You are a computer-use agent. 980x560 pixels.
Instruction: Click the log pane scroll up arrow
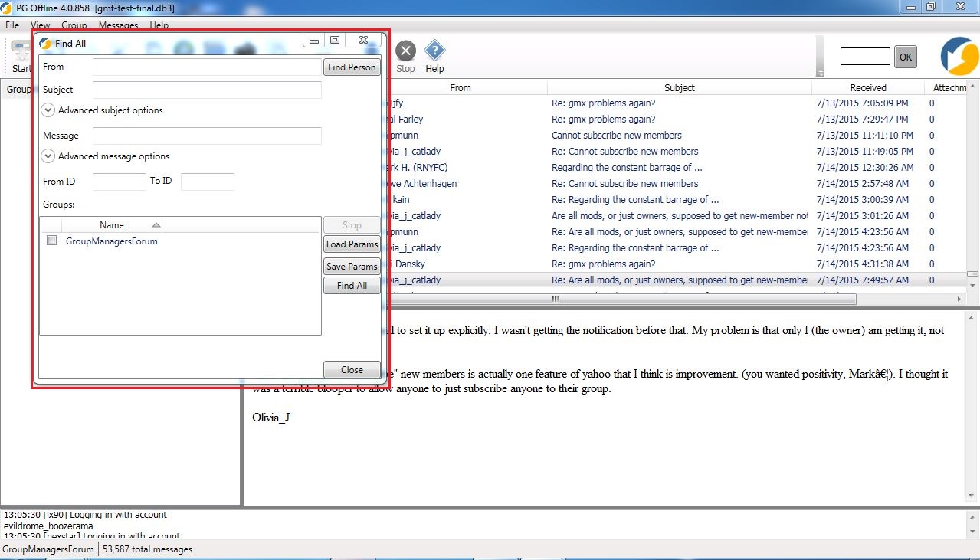point(972,516)
